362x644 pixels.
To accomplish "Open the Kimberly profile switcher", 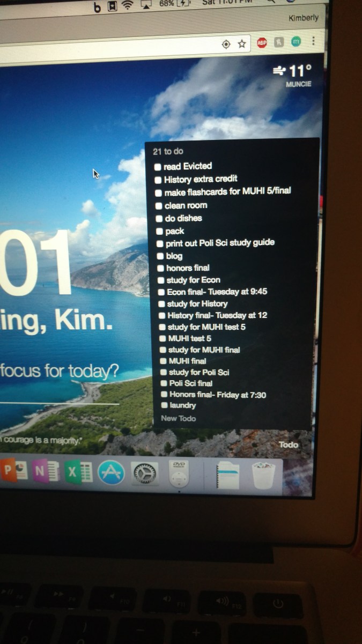I will click(303, 18).
